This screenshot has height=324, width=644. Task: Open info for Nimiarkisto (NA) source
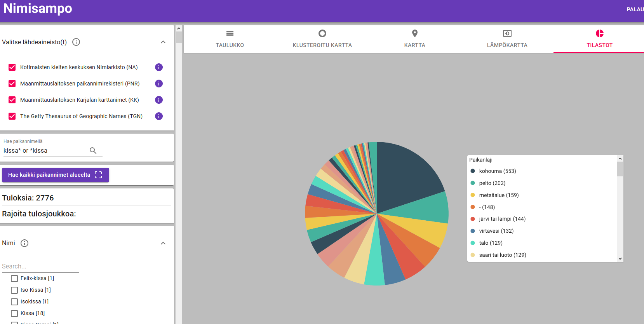pos(159,67)
